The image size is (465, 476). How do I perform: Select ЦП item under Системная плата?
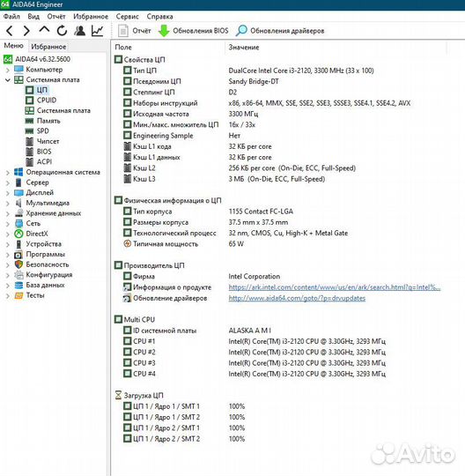pyautogui.click(x=42, y=90)
